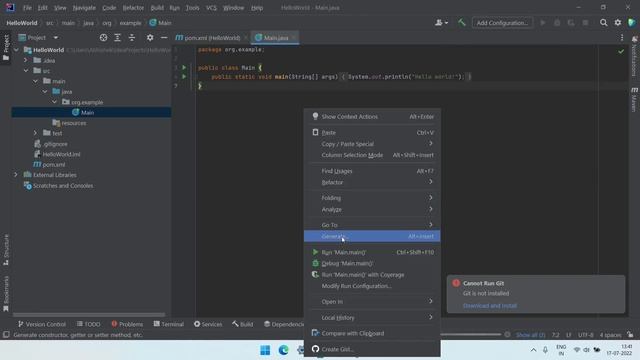Click read-only lock icon in status bar
640x360 pixels.
630,335
